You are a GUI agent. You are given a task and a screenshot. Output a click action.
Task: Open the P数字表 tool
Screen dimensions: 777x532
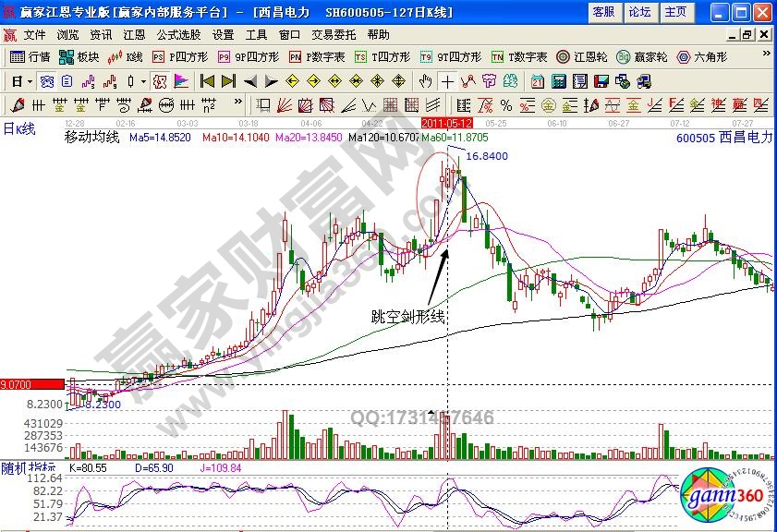317,57
